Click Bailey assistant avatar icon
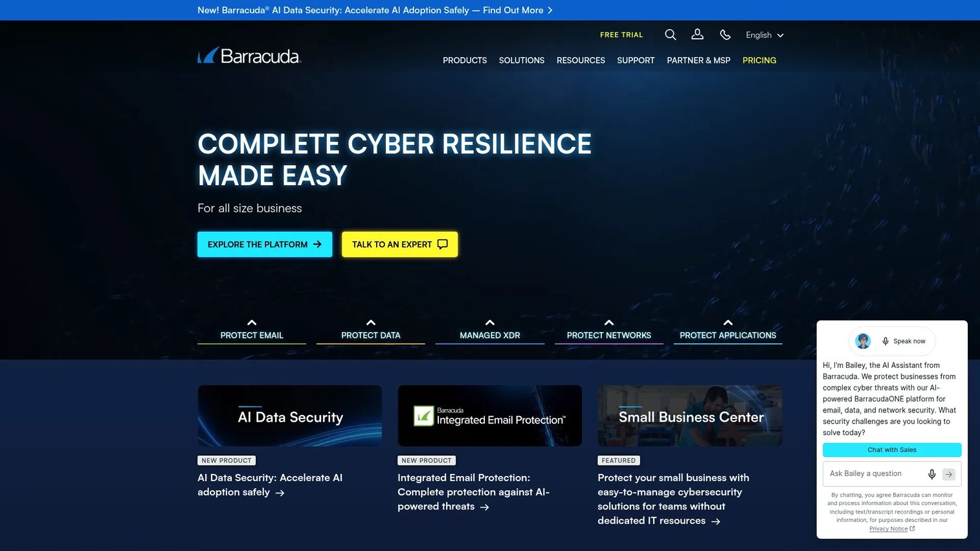This screenshot has width=980, height=551. [863, 341]
